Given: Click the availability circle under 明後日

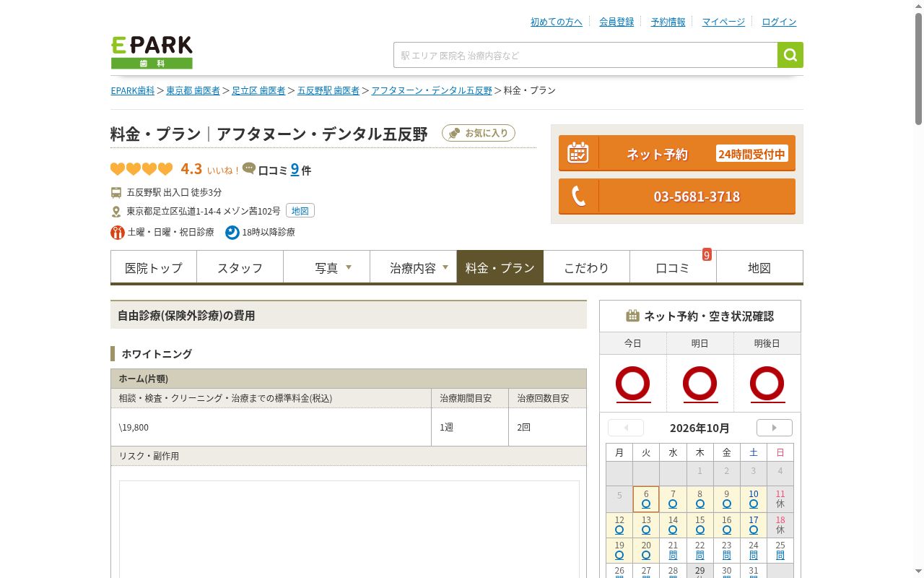Looking at the screenshot, I should [767, 384].
